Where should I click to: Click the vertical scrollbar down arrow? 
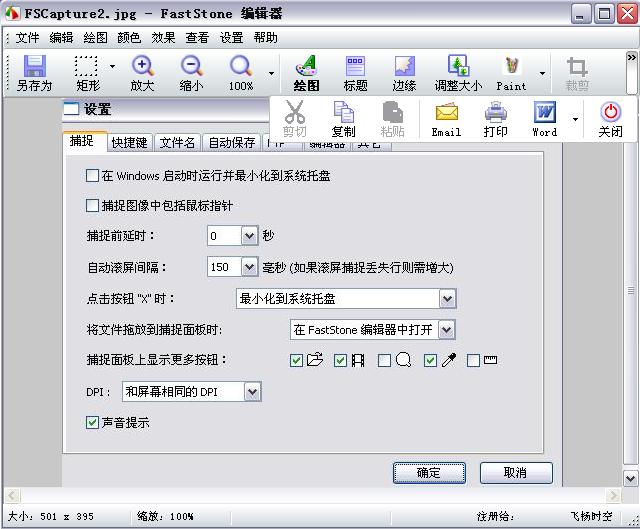pos(630,478)
